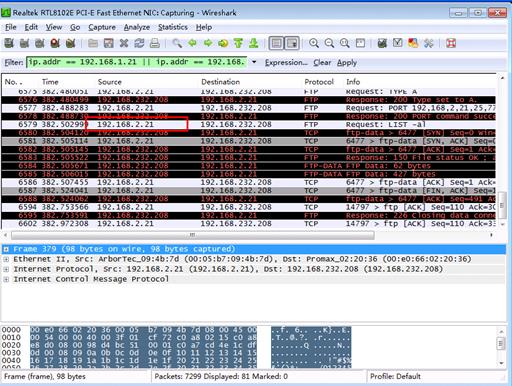
Task: Open a capture file folder icon
Action: (x=93, y=43)
